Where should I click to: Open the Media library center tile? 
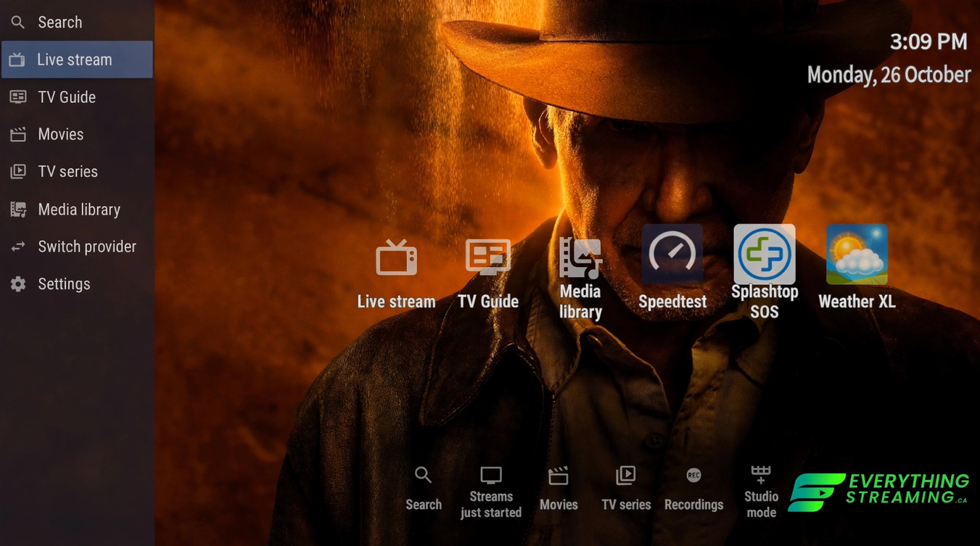[580, 278]
